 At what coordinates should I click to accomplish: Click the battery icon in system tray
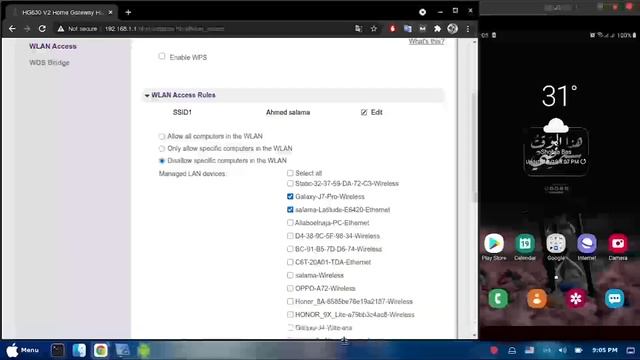(578, 350)
